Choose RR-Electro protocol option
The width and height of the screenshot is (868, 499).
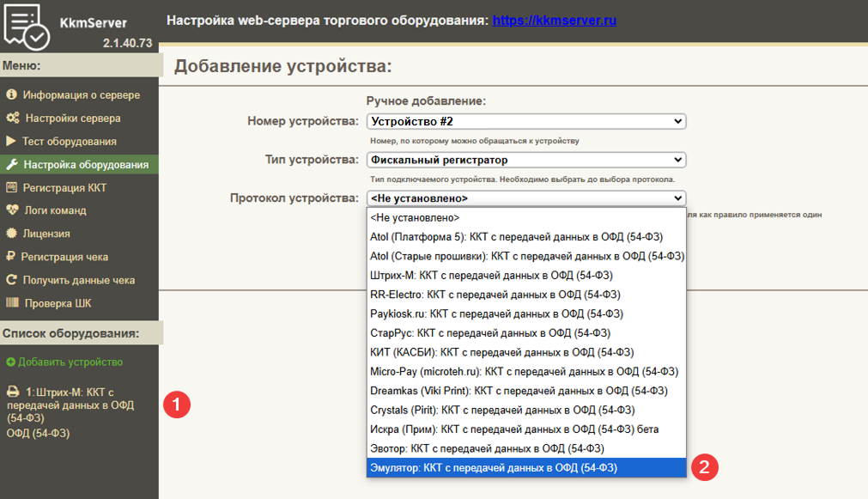(x=526, y=295)
